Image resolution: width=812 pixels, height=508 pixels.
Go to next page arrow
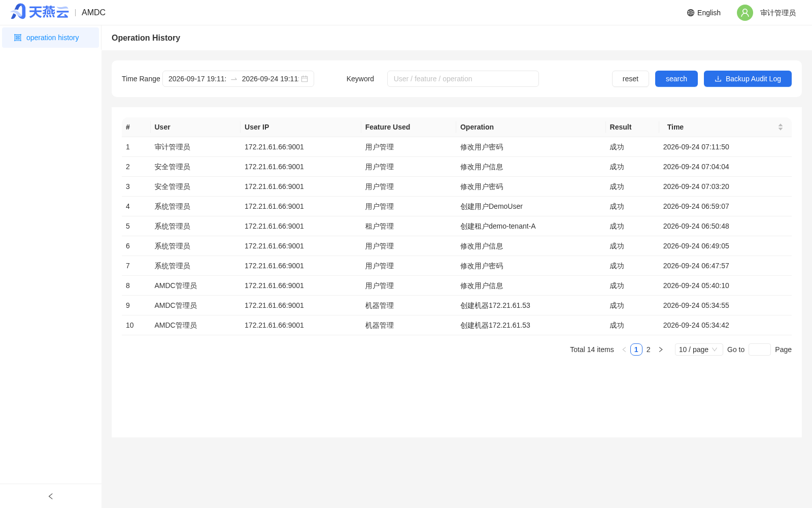pyautogui.click(x=661, y=350)
